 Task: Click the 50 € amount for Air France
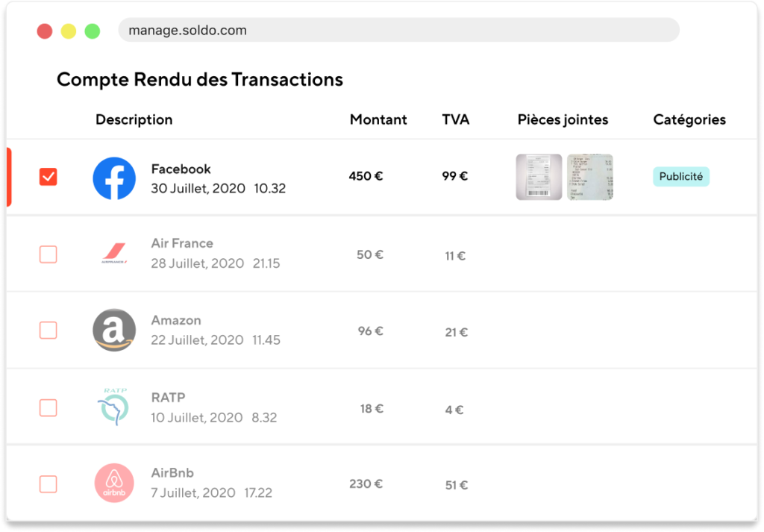pos(370,254)
